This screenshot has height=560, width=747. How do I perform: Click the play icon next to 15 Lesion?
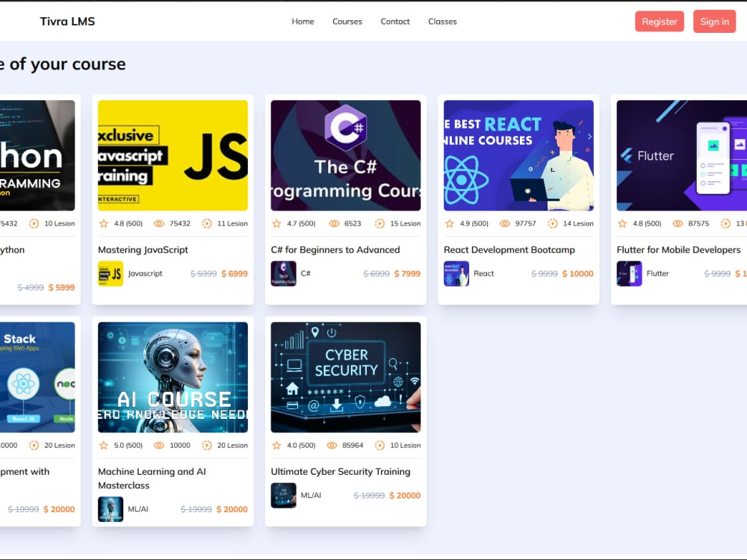point(379,223)
